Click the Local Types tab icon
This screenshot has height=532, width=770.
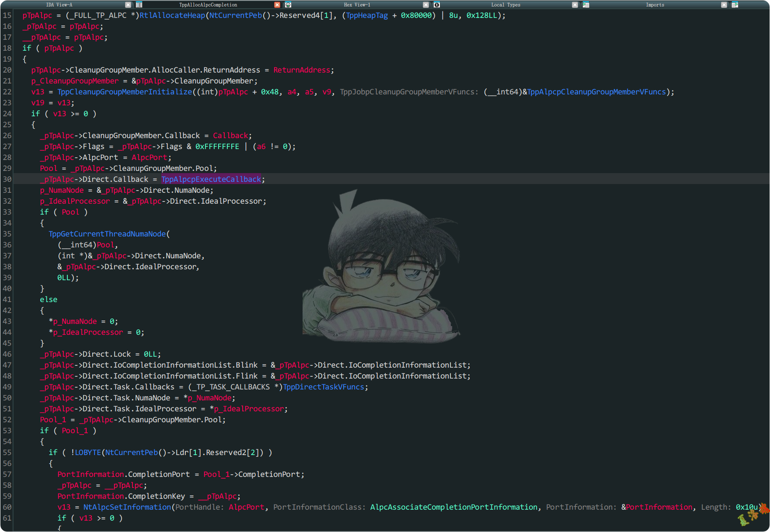(x=437, y=5)
